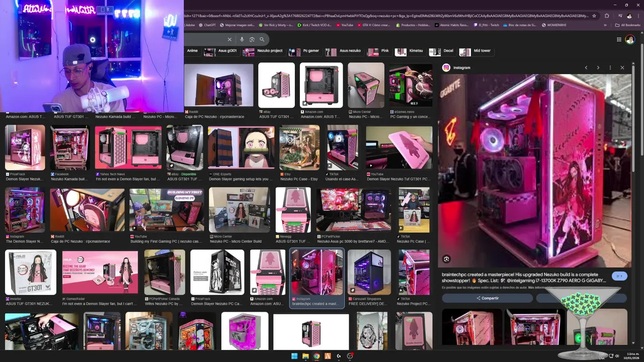Viewport: 644px width, 362px height.
Task: Open the Chrome profile icon in the toolbar
Action: pos(629,16)
